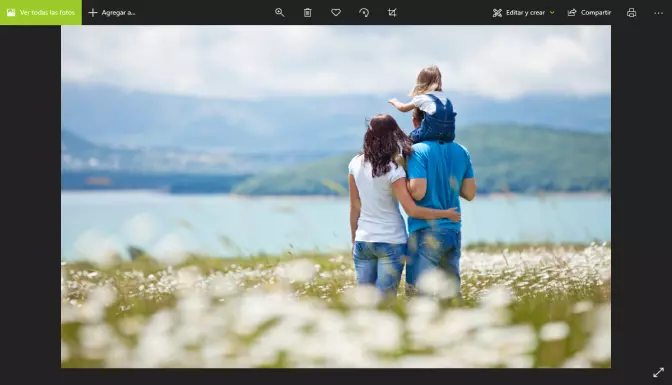Rotate the photo using rotate icon
The height and width of the screenshot is (385, 672).
[364, 12]
